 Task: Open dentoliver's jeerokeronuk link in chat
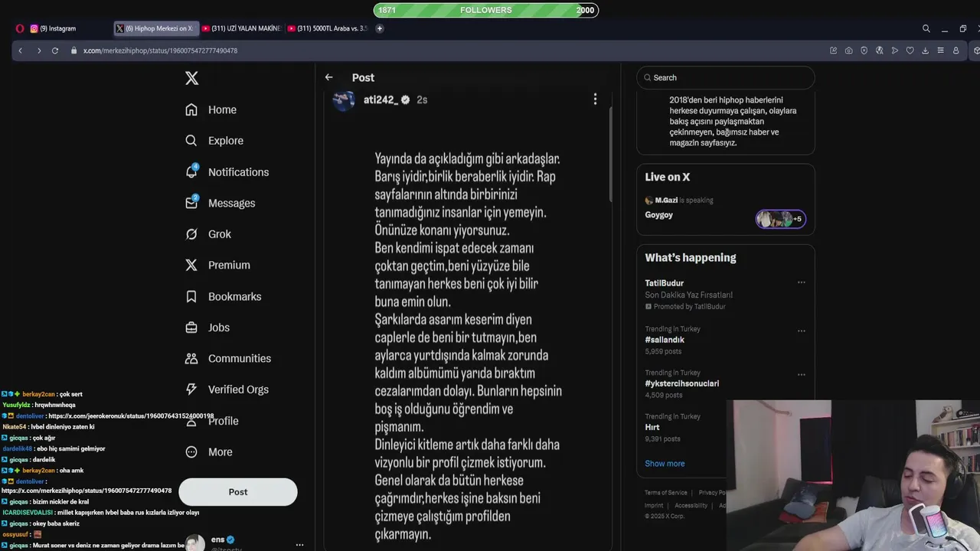131,416
